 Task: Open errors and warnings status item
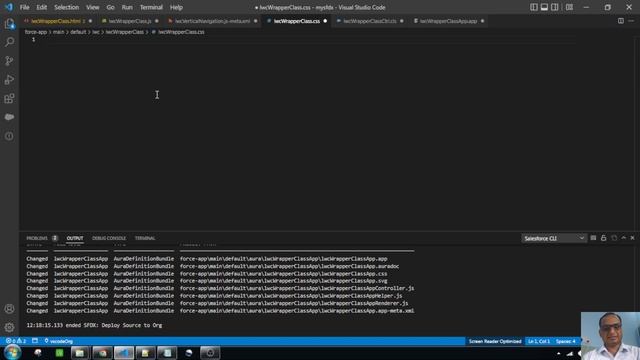(16, 341)
